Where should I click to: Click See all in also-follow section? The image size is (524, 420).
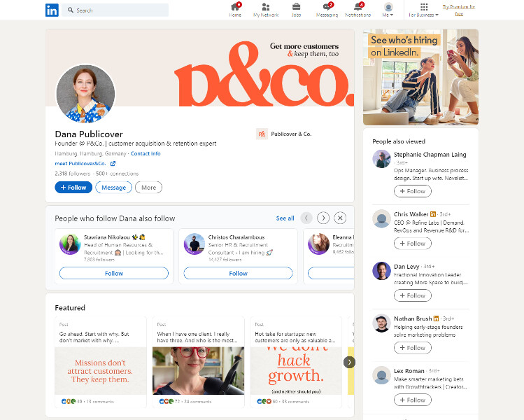[285, 218]
